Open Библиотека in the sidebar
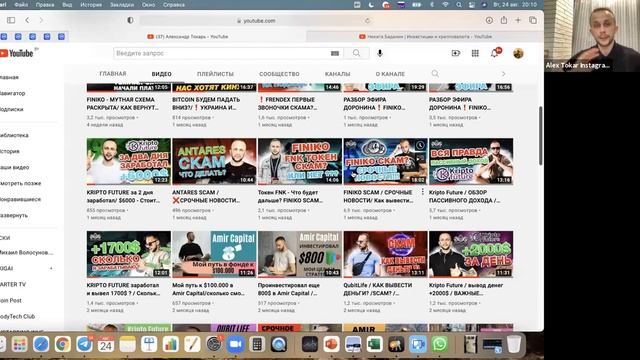 [14, 135]
